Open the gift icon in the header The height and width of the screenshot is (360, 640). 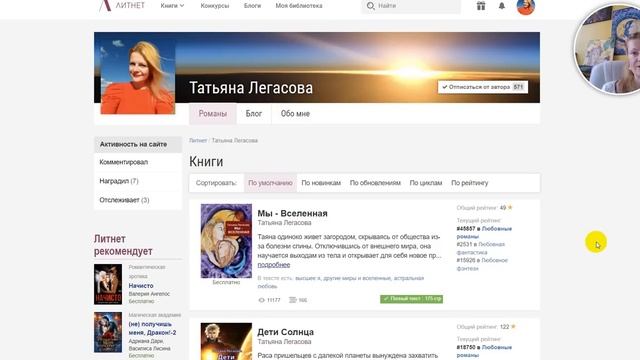click(x=481, y=6)
